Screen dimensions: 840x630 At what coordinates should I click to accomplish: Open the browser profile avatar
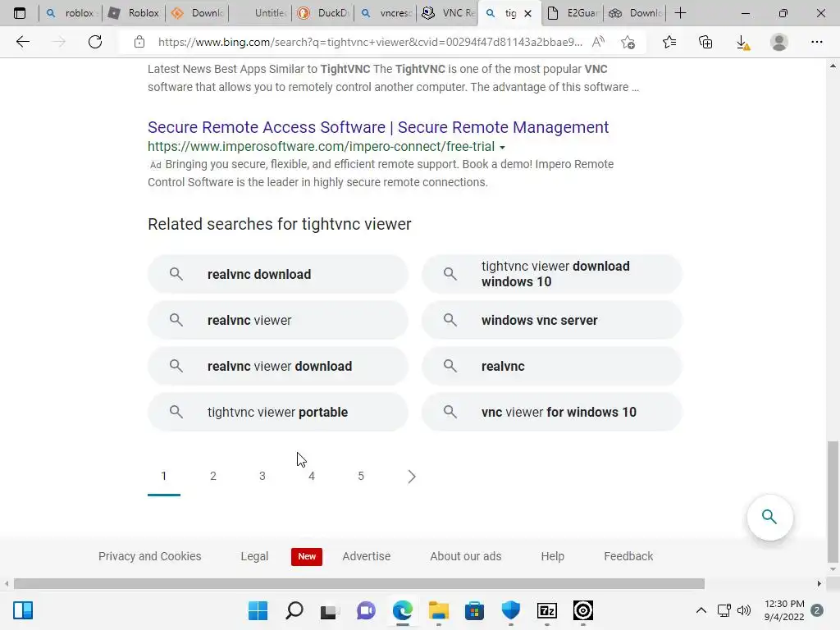779,42
